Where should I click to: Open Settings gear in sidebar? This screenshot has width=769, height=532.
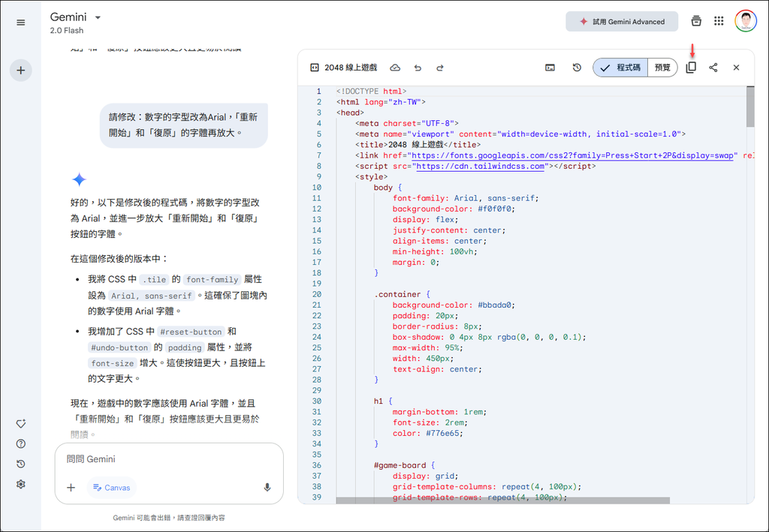point(20,484)
